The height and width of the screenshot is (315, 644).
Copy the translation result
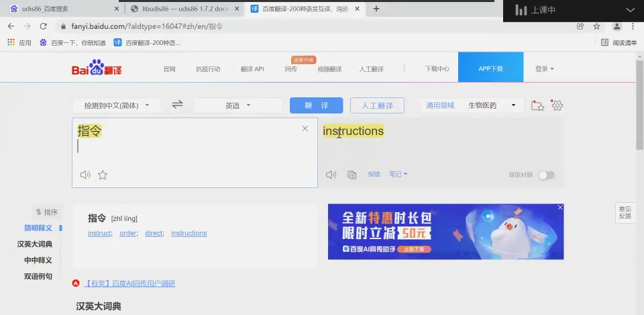352,175
